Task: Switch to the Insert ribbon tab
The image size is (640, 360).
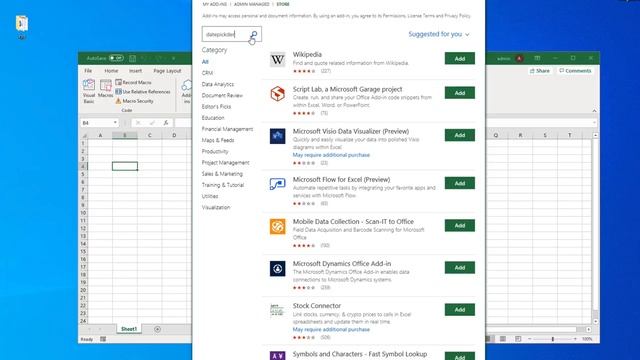Action: coord(136,71)
